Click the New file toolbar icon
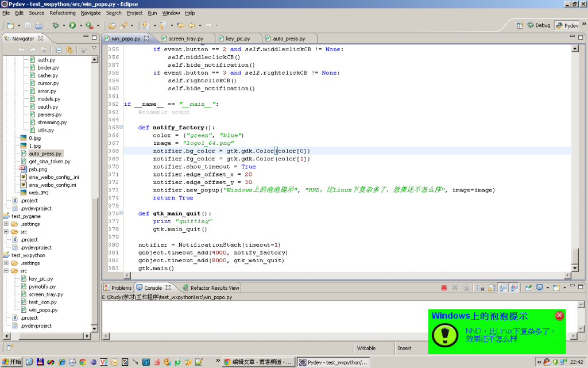The image size is (588, 368). (10, 25)
